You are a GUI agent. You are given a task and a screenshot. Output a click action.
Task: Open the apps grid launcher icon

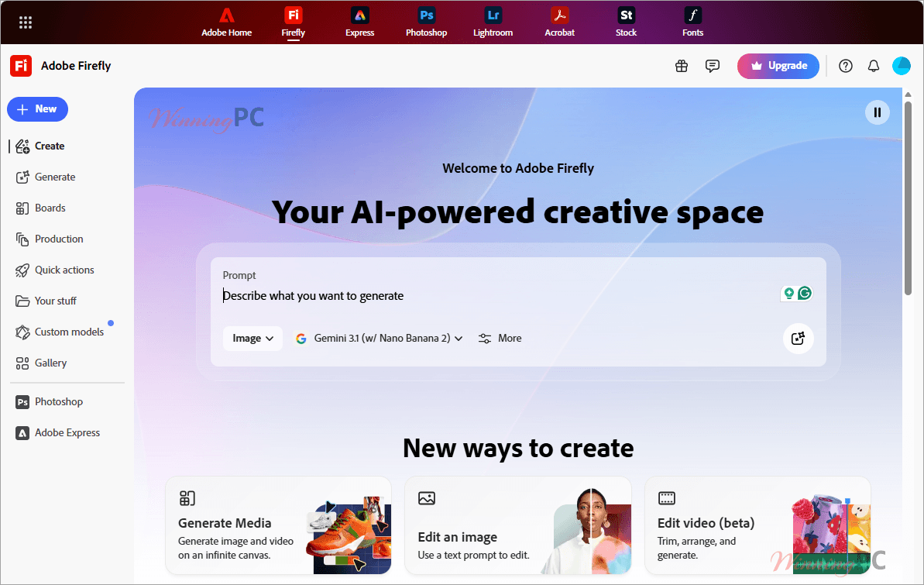pos(26,22)
